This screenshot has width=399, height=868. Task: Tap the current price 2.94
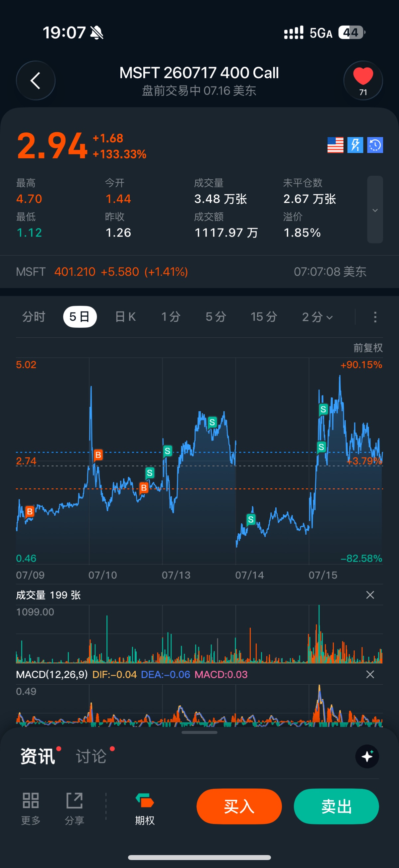(x=52, y=146)
